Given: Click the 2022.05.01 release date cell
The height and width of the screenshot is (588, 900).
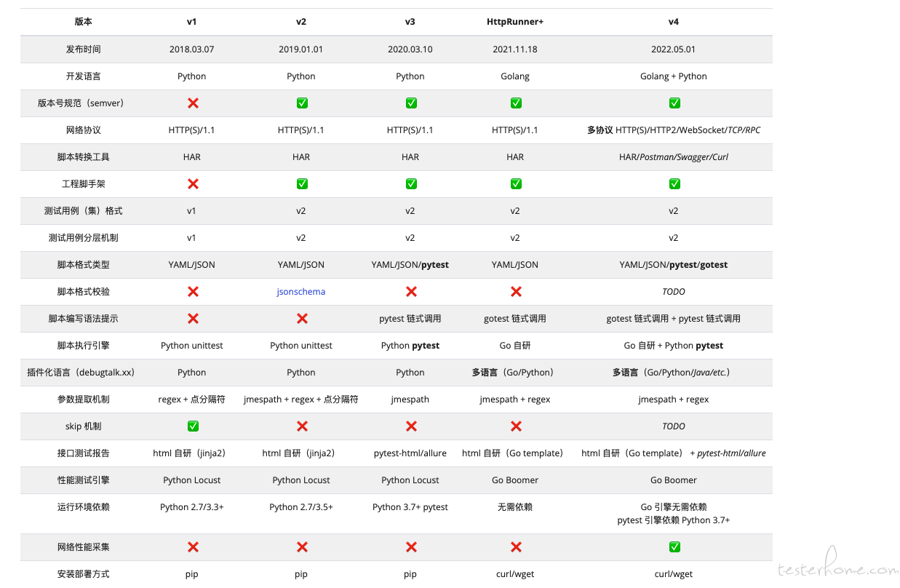Looking at the screenshot, I should 674,49.
